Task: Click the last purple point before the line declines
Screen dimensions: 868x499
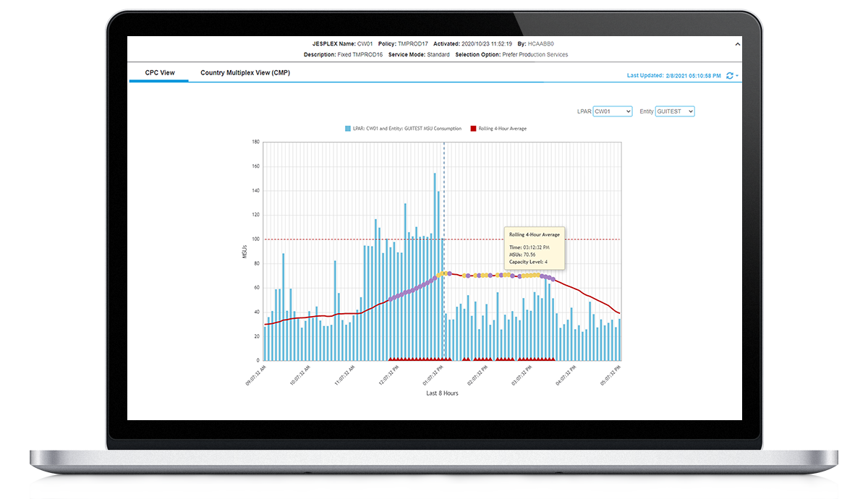Action: [x=554, y=279]
